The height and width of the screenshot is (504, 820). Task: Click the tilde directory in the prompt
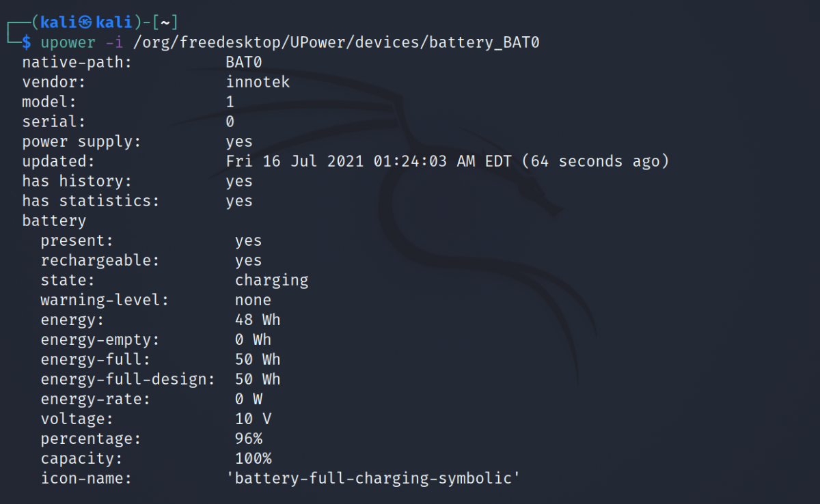(x=164, y=23)
